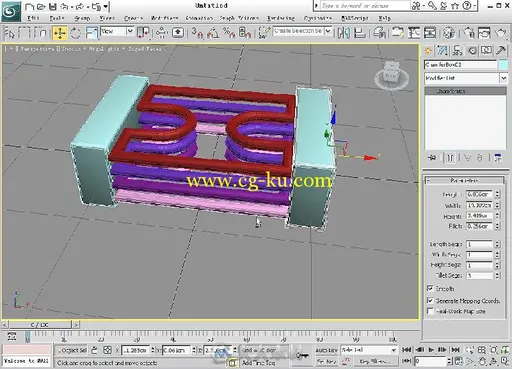Toggle the Smooth checkbox
Image resolution: width=512 pixels, height=369 pixels.
pos(430,288)
